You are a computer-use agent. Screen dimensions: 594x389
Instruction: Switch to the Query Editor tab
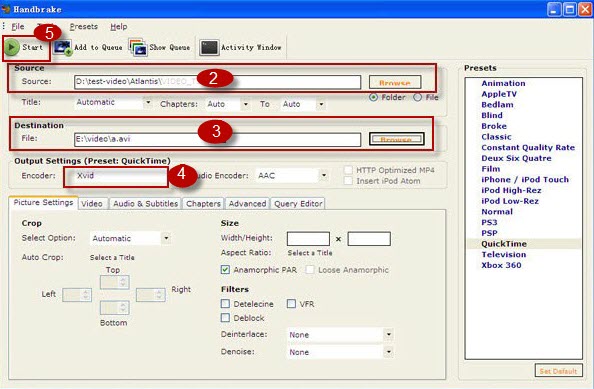click(x=298, y=204)
